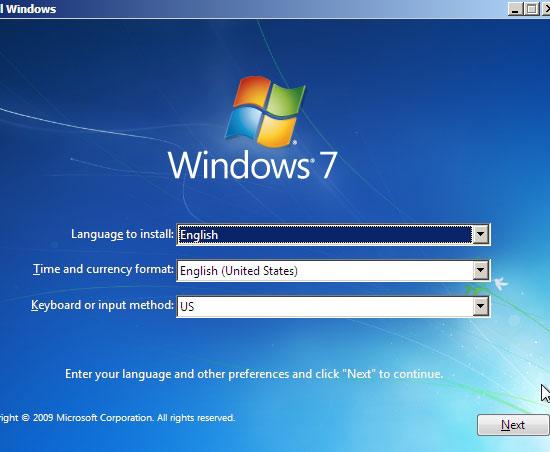Click the "Windows 7" wordmark
The width and height of the screenshot is (550, 452).
coord(253,165)
